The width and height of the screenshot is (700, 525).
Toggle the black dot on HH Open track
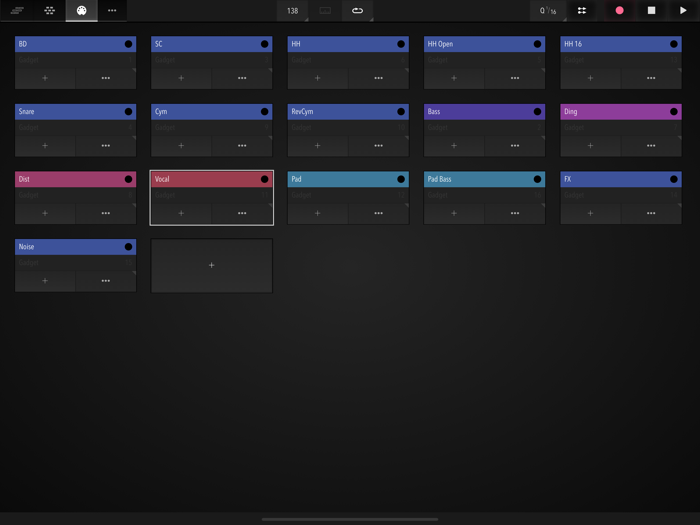537,44
